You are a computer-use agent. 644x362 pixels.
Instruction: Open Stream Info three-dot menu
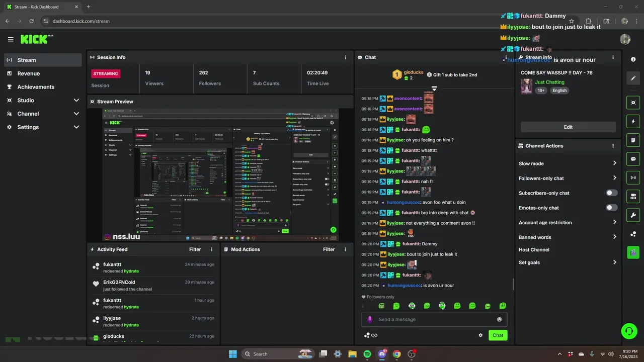tap(613, 57)
